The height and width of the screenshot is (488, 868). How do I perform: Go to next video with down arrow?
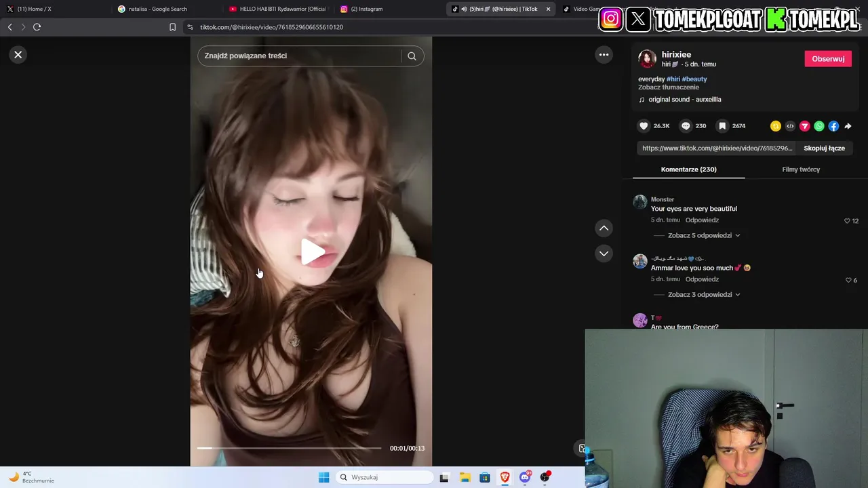coord(604,253)
